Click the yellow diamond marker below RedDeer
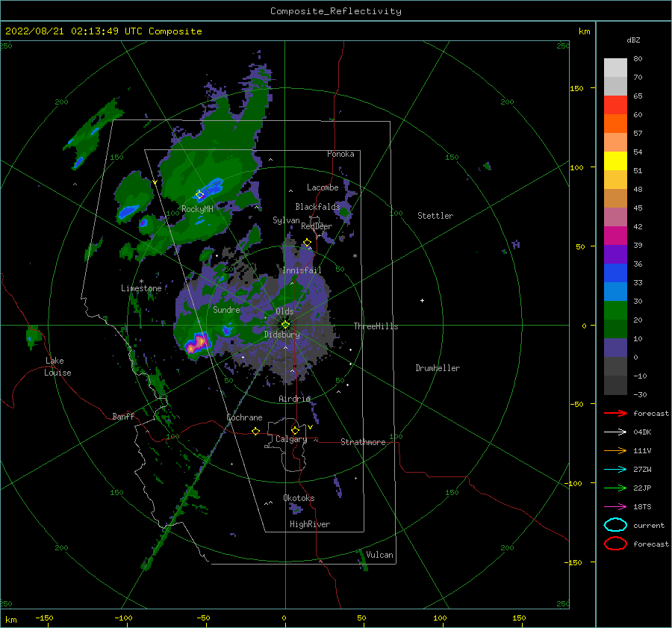This screenshot has height=628, width=672. click(308, 243)
